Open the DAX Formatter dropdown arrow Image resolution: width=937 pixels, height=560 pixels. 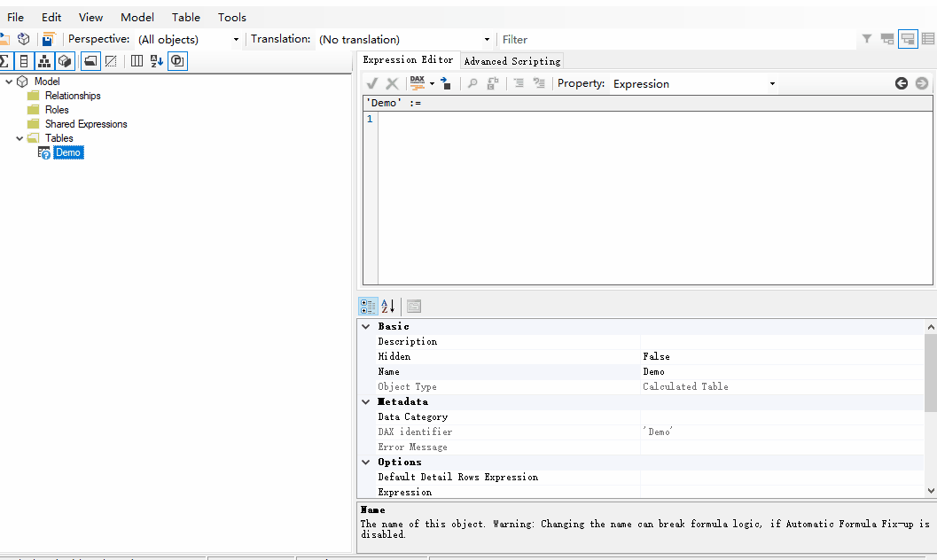tap(432, 83)
